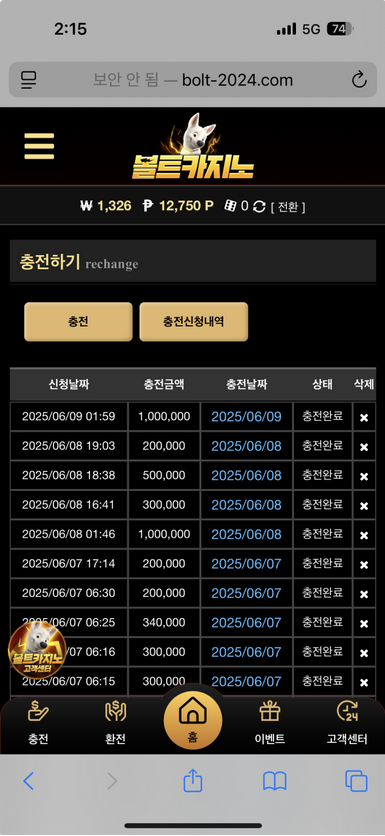Select 환전 withdraw in bottom navigation
The image size is (385, 836).
(115, 722)
